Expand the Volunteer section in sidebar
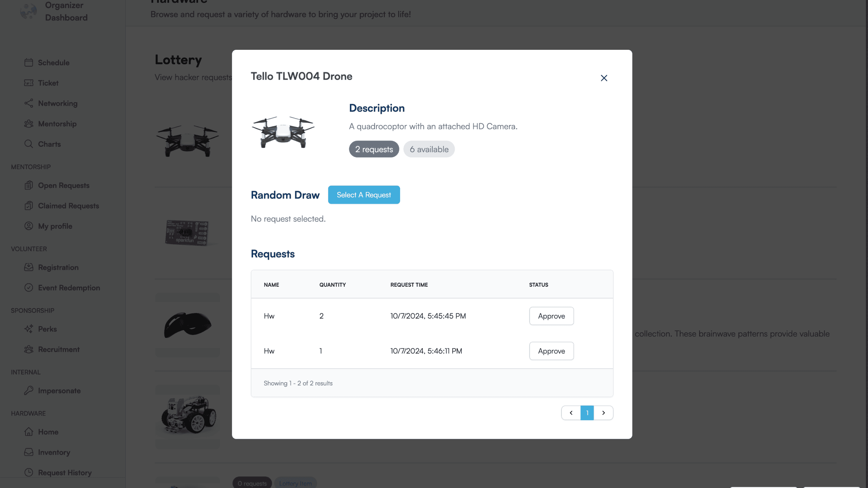868x488 pixels. pyautogui.click(x=28, y=248)
